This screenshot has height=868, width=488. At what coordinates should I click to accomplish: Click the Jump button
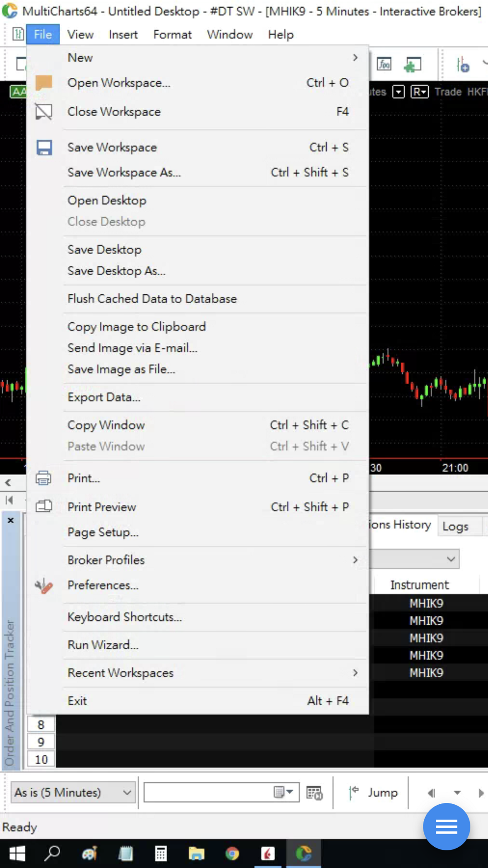click(x=374, y=793)
